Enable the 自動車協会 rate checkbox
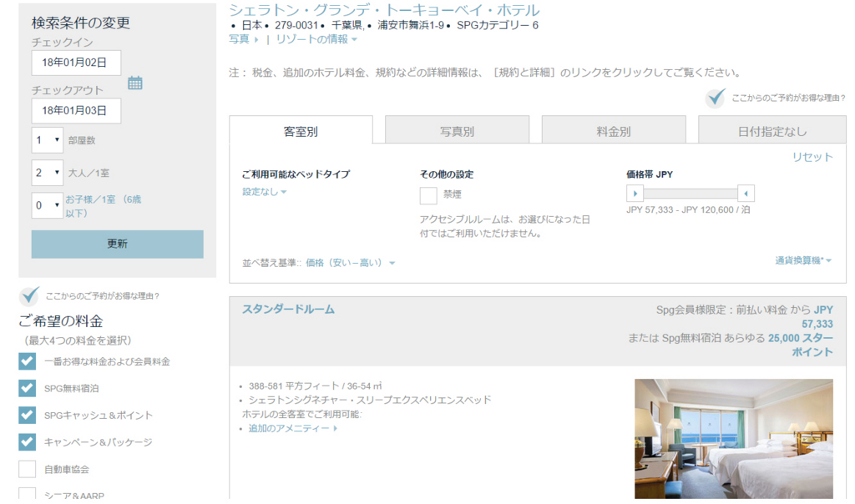Image resolution: width=855 pixels, height=504 pixels. point(28,469)
